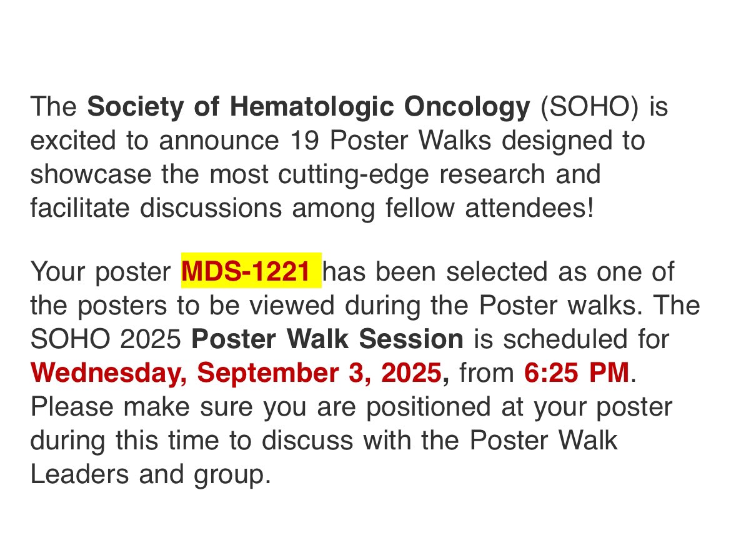Viewport: 731px width, 560px height.
Task: Click the word showcase
Action: (x=91, y=174)
